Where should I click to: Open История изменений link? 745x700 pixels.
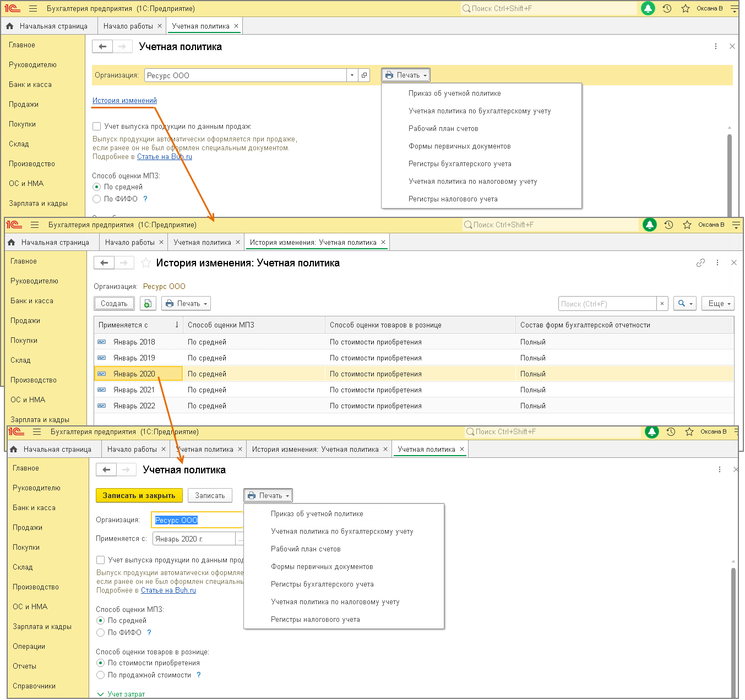(x=124, y=101)
